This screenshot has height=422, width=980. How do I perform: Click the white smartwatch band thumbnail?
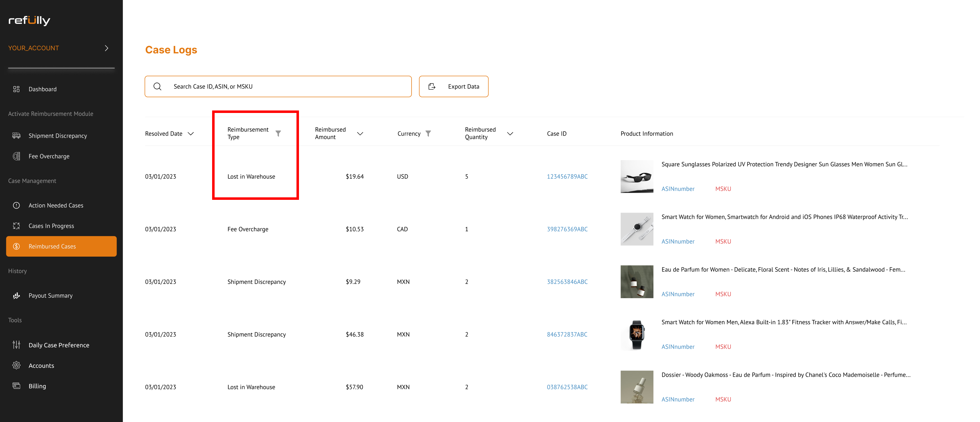coord(637,229)
